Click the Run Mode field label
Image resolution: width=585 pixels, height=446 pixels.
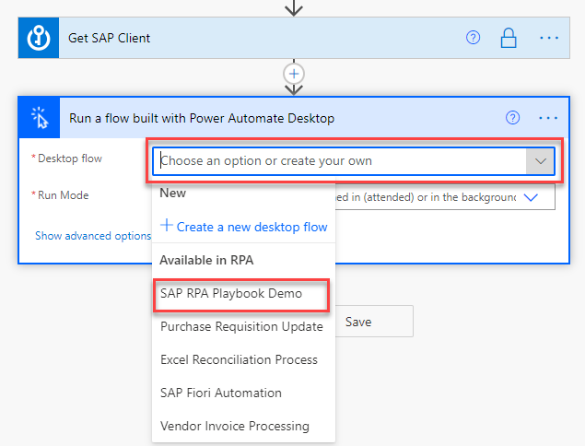[x=63, y=195]
